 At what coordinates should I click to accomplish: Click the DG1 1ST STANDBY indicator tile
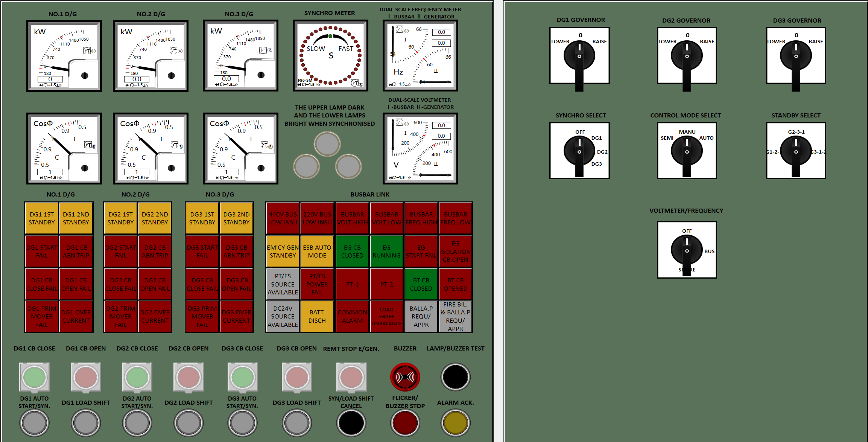42,218
